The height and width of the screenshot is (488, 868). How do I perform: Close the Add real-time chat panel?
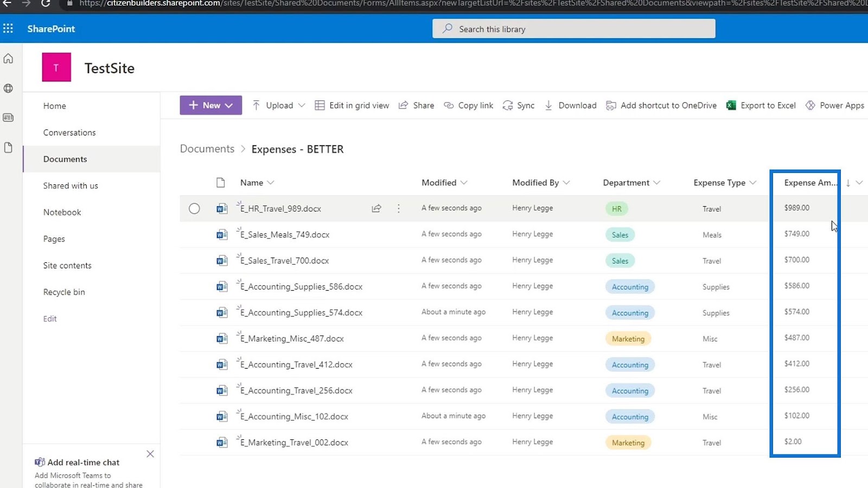(150, 454)
